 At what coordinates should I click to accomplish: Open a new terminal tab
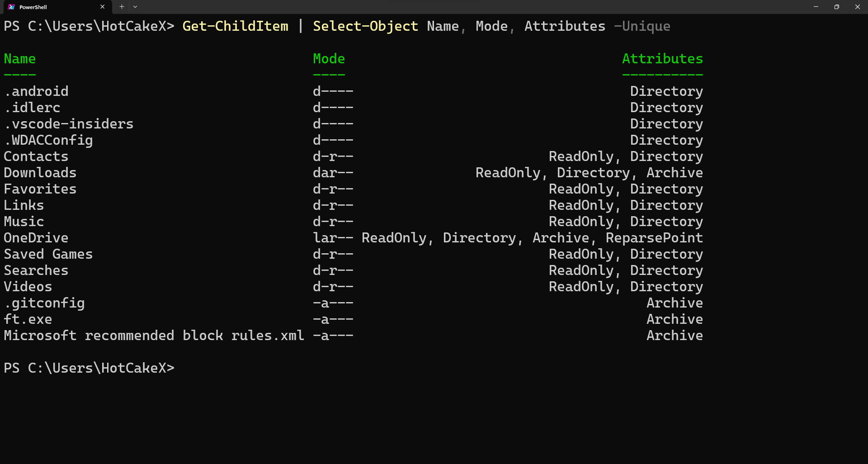pos(121,7)
